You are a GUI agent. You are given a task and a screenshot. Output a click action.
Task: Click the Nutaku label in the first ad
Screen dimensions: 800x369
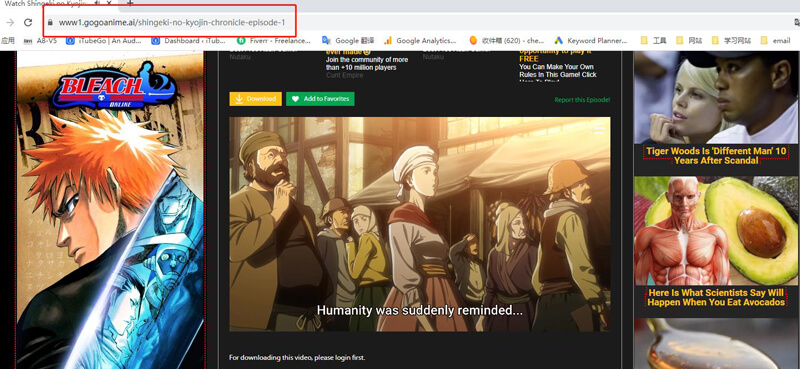click(240, 57)
